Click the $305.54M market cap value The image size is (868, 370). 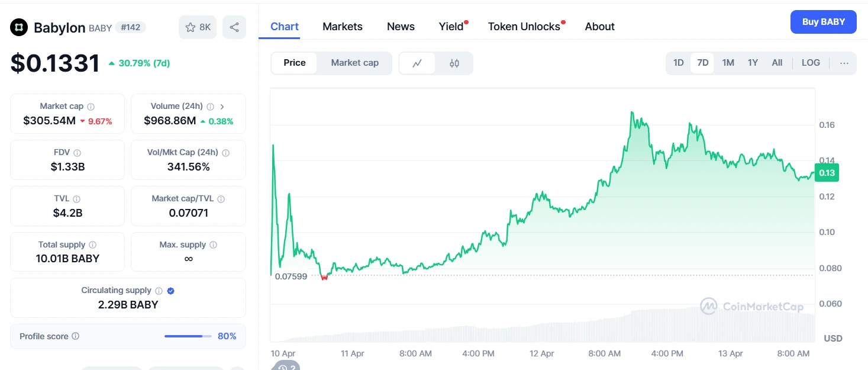[50, 121]
